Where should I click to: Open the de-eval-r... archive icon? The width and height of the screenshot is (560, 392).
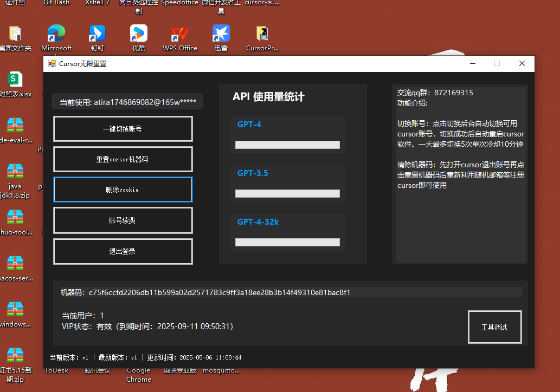(x=15, y=130)
